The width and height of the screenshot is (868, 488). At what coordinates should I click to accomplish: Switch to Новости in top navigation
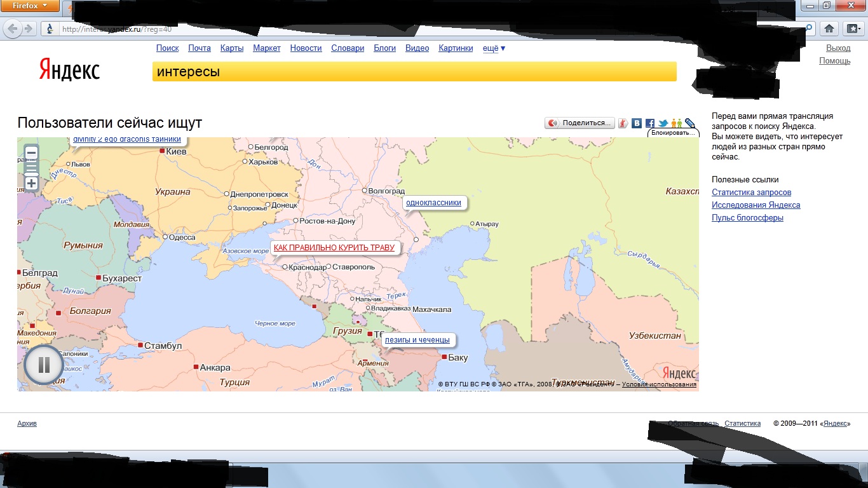pos(306,48)
